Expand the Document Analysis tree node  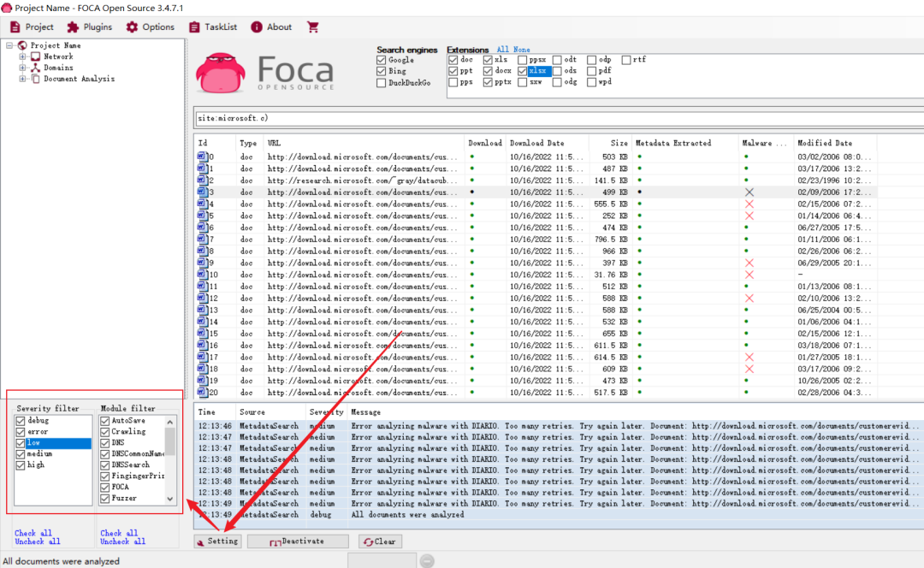click(22, 79)
